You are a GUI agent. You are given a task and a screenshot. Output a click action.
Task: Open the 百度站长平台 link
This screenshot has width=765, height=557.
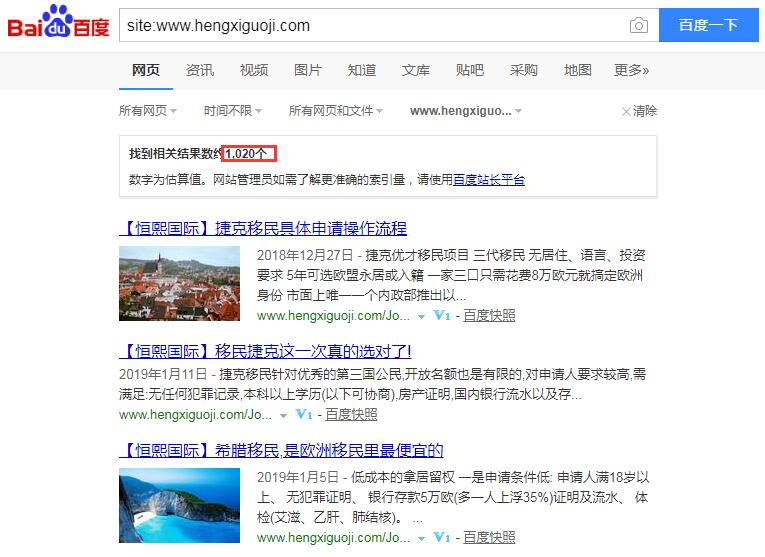(x=489, y=179)
